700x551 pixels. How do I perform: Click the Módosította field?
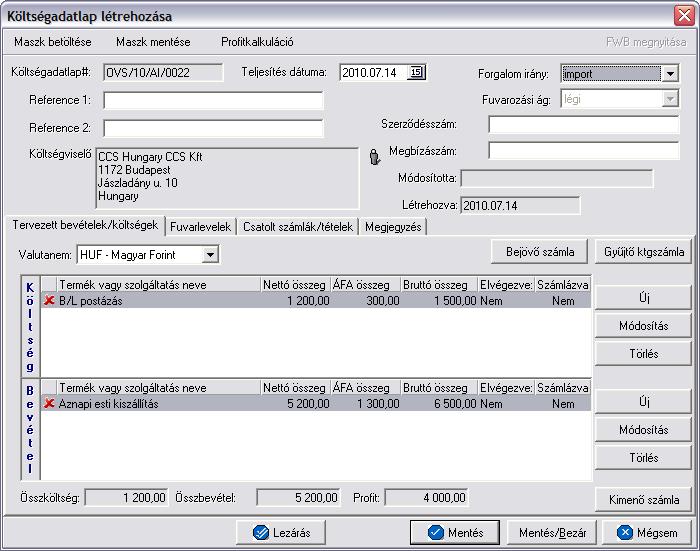(x=557, y=179)
